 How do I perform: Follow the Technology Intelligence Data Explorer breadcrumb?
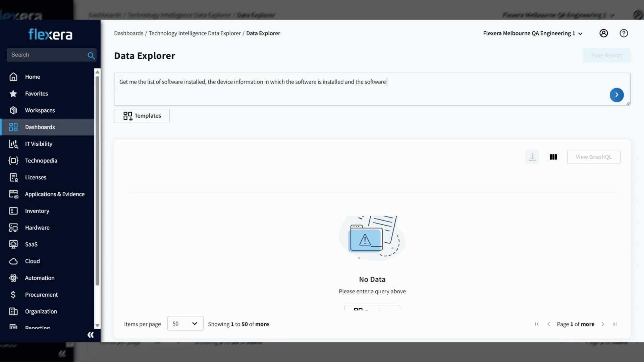click(x=195, y=33)
